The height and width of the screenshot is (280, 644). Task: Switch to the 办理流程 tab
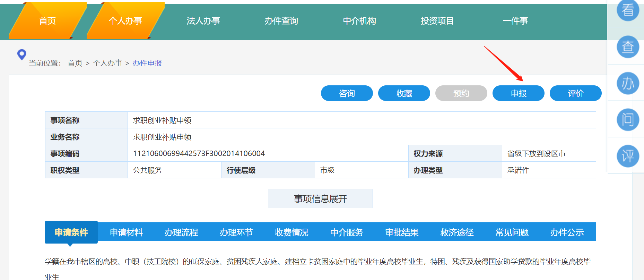pyautogui.click(x=181, y=232)
